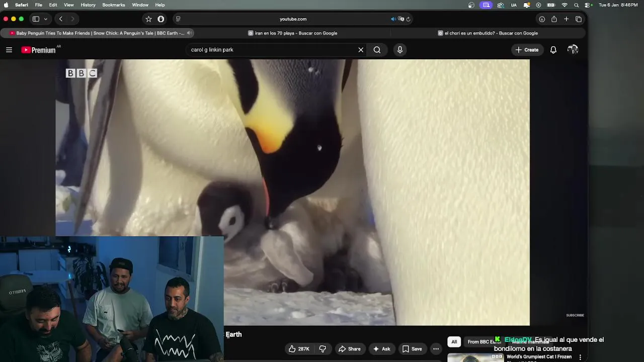Open the Window menu
644x362 pixels.
140,5
